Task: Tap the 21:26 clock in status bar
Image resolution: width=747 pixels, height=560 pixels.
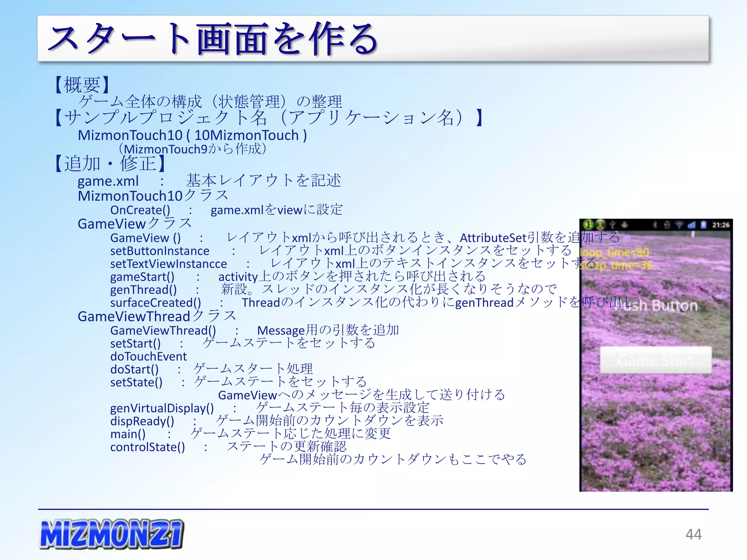Action: click(721, 225)
